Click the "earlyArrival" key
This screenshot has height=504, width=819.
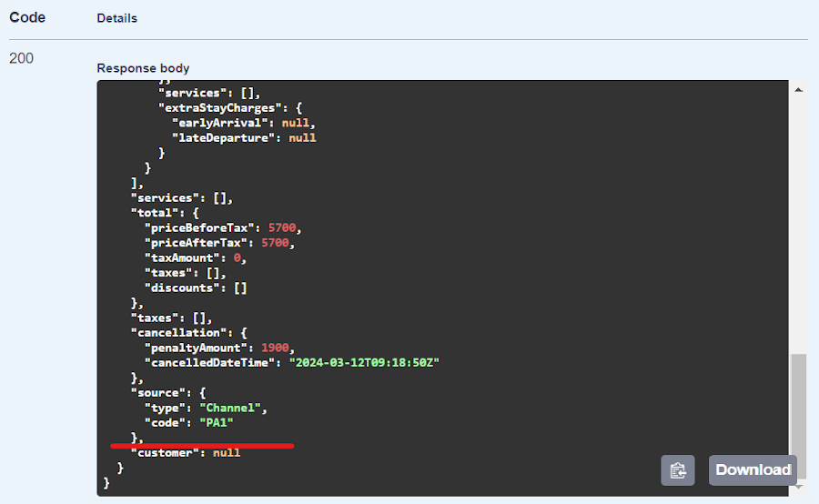(220, 123)
